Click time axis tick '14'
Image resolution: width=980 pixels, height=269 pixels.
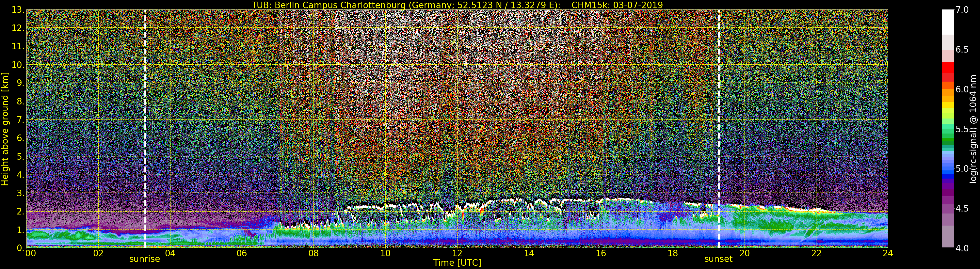[529, 253]
